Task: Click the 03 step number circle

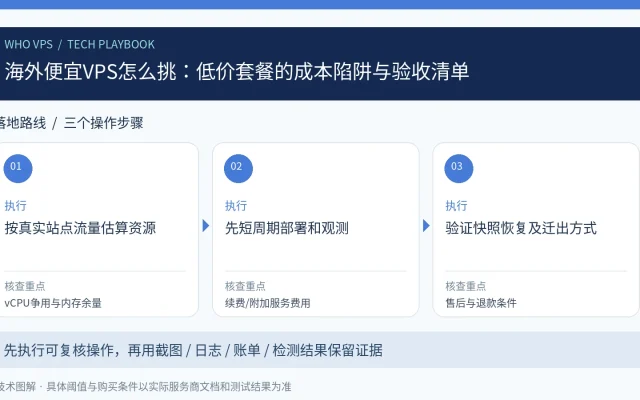Action: coord(459,168)
